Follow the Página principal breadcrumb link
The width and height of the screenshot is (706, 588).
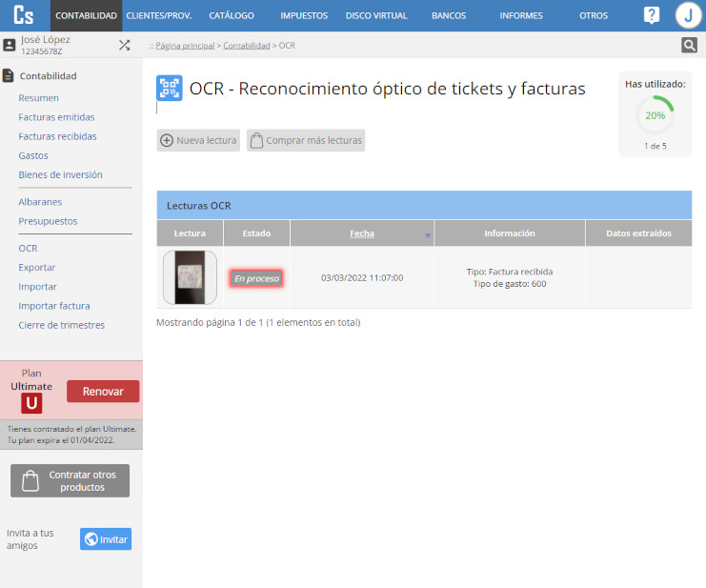coord(185,46)
